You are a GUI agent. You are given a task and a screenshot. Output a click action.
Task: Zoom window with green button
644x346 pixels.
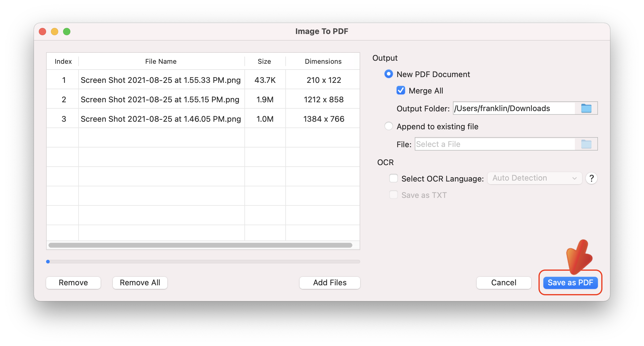[67, 32]
